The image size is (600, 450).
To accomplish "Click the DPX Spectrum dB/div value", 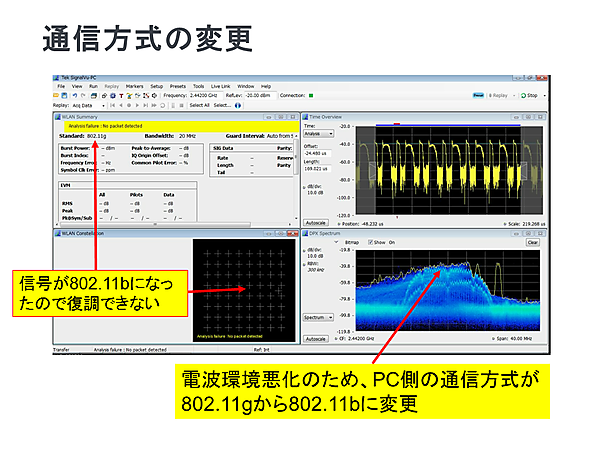I will click(315, 256).
